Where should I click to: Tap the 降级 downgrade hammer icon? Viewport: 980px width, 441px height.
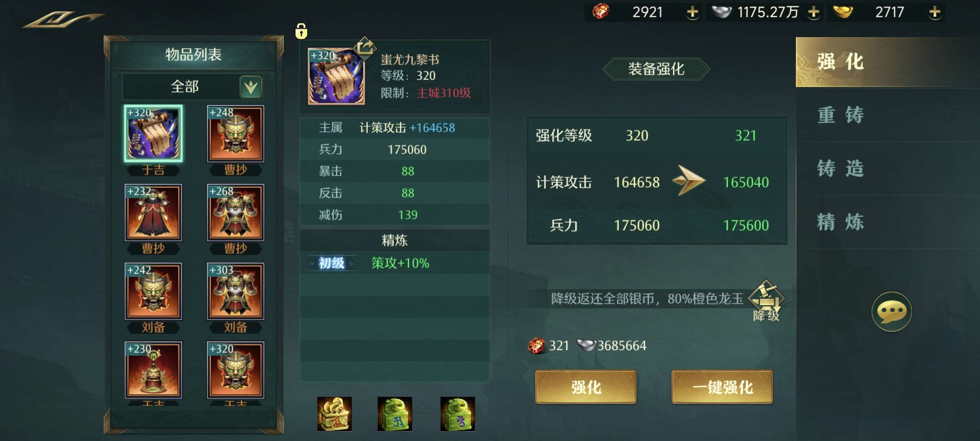(766, 301)
